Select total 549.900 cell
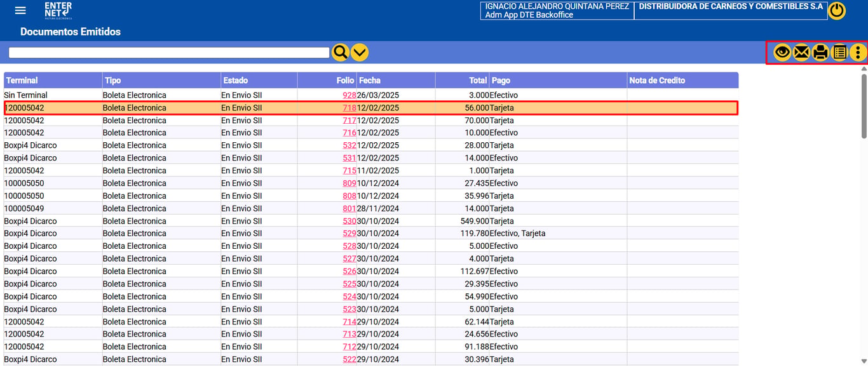 pos(462,221)
